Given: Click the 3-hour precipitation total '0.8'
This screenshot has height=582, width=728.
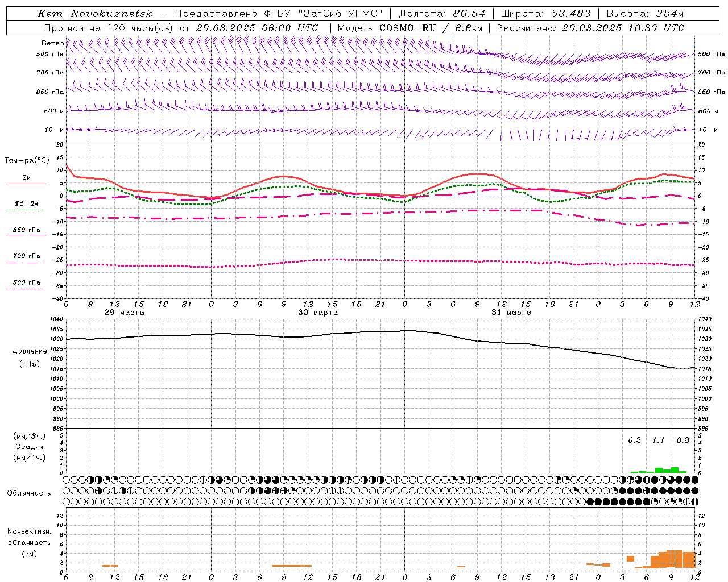Looking at the screenshot, I should click(x=682, y=440).
